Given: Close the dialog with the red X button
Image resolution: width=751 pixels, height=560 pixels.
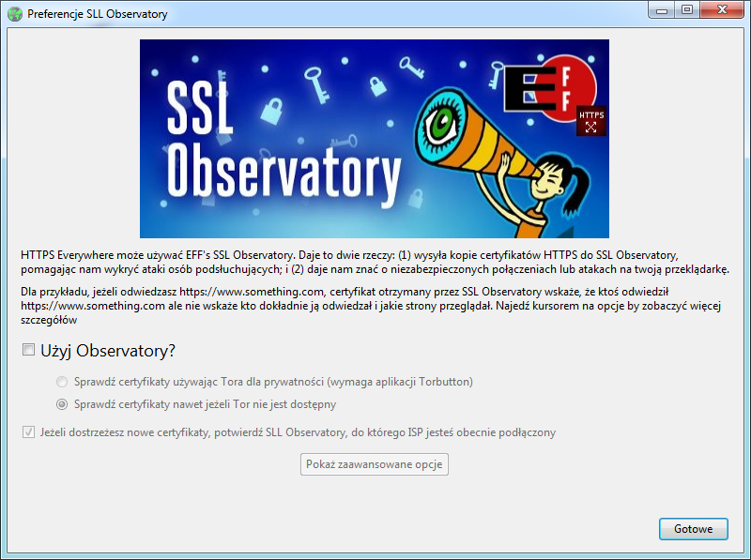Looking at the screenshot, I should pos(722,11).
